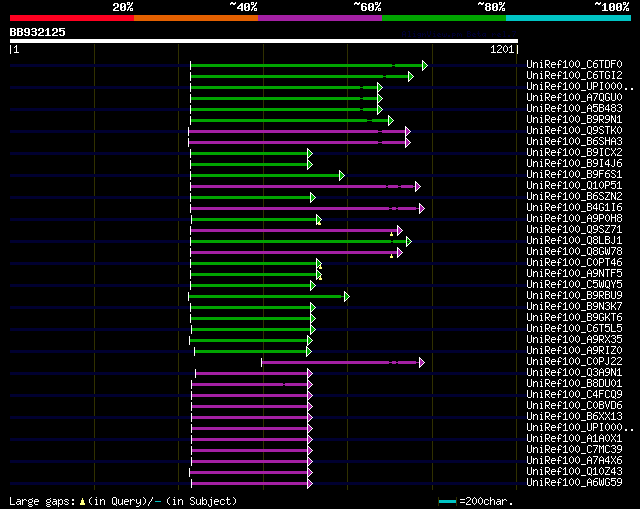The height and width of the screenshot is (509, 640).
Task: Click the purple alignment bar of B6SHA3
Action: point(297,142)
